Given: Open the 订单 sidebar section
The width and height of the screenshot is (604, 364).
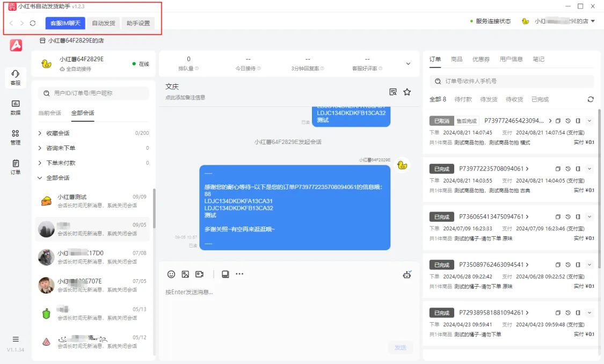Looking at the screenshot, I should 16,167.
